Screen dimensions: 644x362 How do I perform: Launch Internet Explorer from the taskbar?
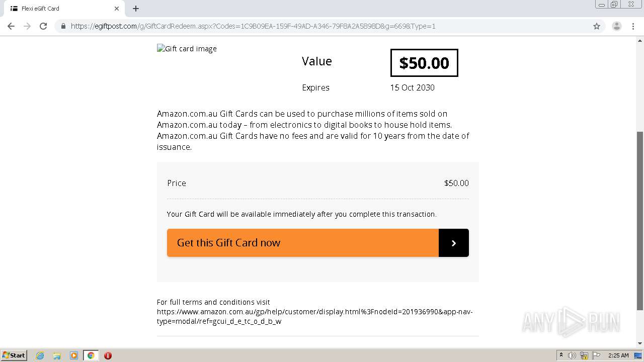(40, 355)
